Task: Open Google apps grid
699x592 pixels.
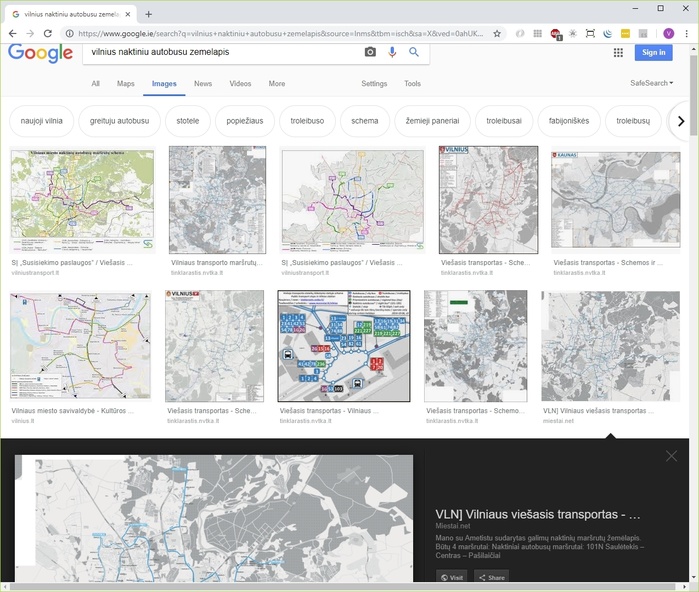Action: [x=618, y=53]
